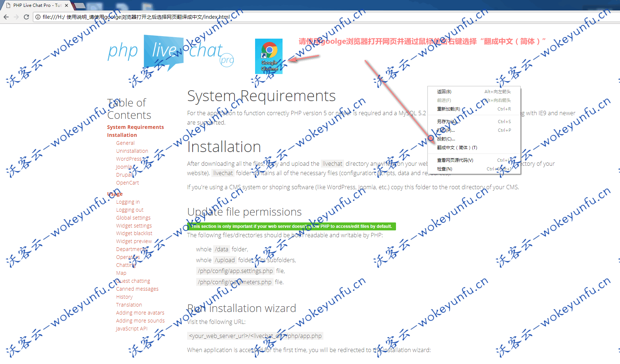Click the /data folder code label
Image resolution: width=620 pixels, height=364 pixels.
222,249
